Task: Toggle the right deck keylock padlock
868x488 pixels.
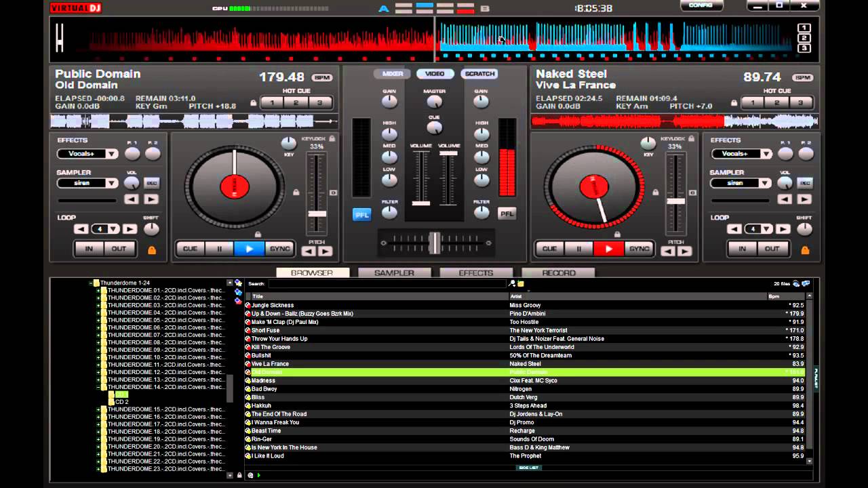Action: (x=692, y=138)
